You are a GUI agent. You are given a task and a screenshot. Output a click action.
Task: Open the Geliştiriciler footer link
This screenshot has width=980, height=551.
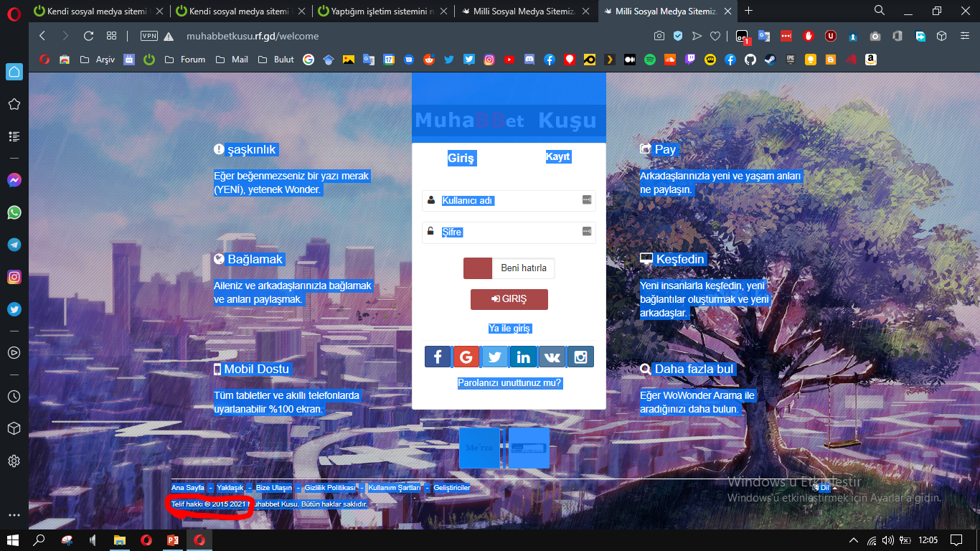452,488
